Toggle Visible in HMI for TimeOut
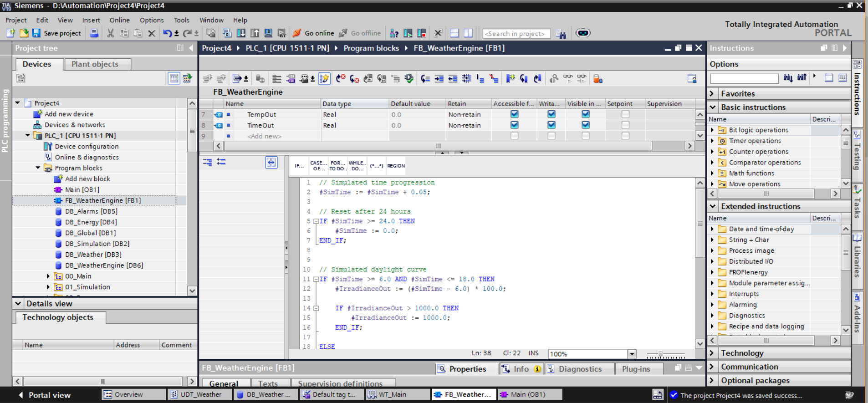This screenshot has height=403, width=868. click(x=586, y=125)
